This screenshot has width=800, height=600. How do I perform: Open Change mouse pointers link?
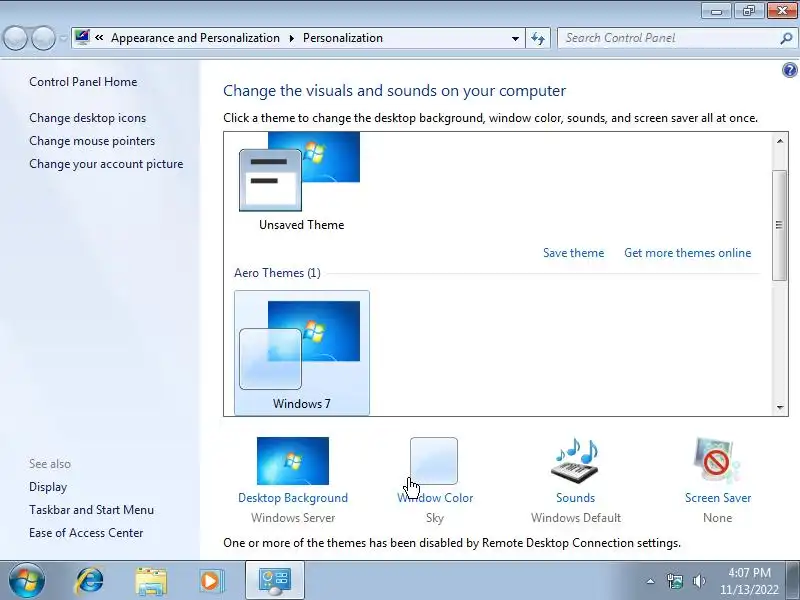[x=92, y=141]
